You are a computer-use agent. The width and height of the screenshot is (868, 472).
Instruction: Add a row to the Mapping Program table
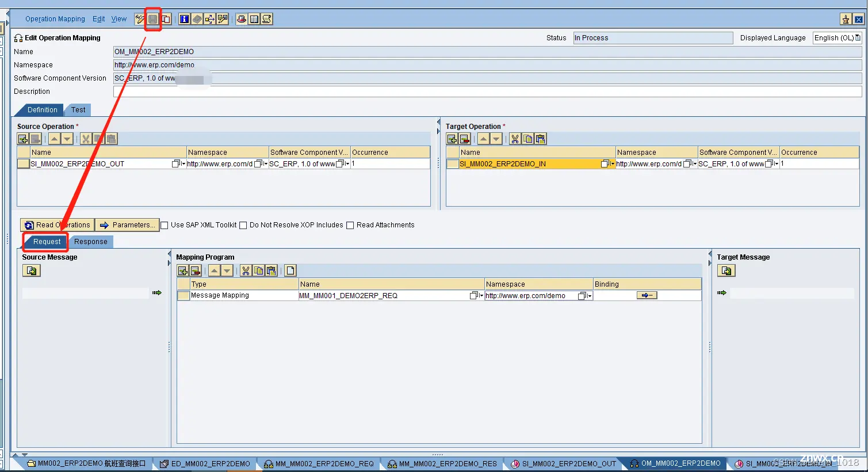[x=183, y=271]
